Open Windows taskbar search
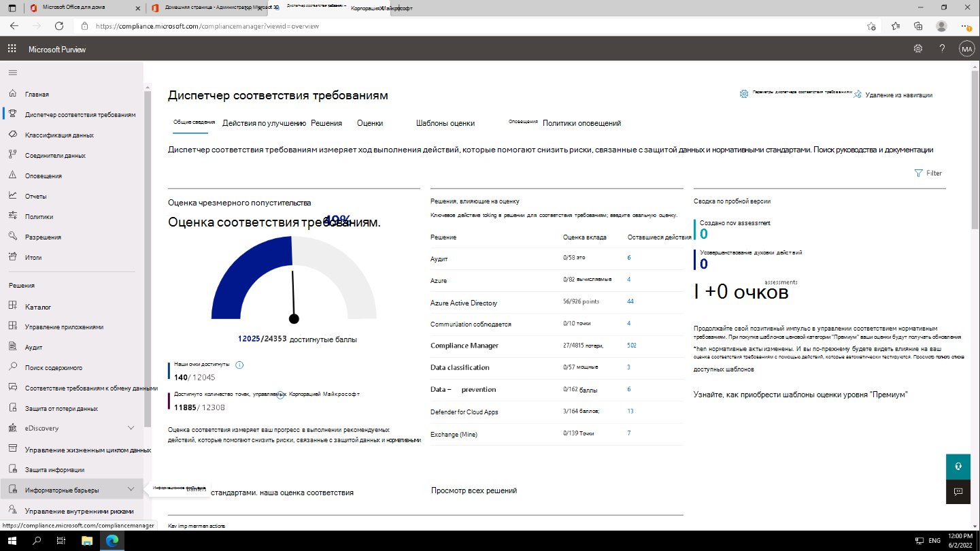Viewport: 980px width, 551px height. (37, 541)
